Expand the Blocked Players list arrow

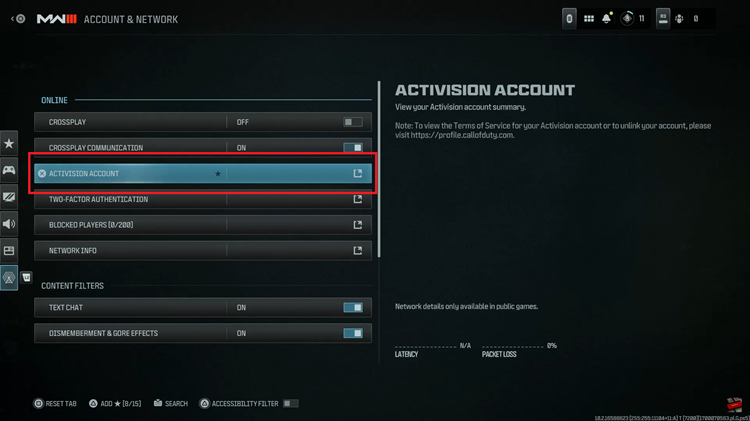pyautogui.click(x=357, y=225)
